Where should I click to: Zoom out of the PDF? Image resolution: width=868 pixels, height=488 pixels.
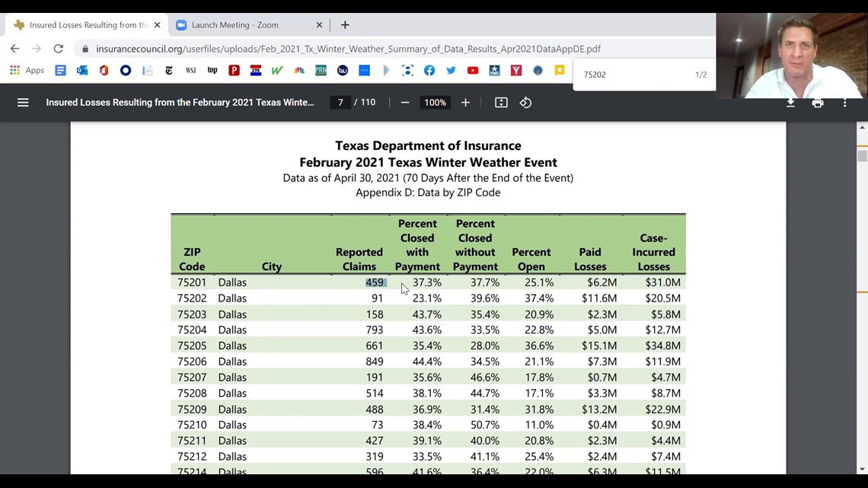[404, 102]
